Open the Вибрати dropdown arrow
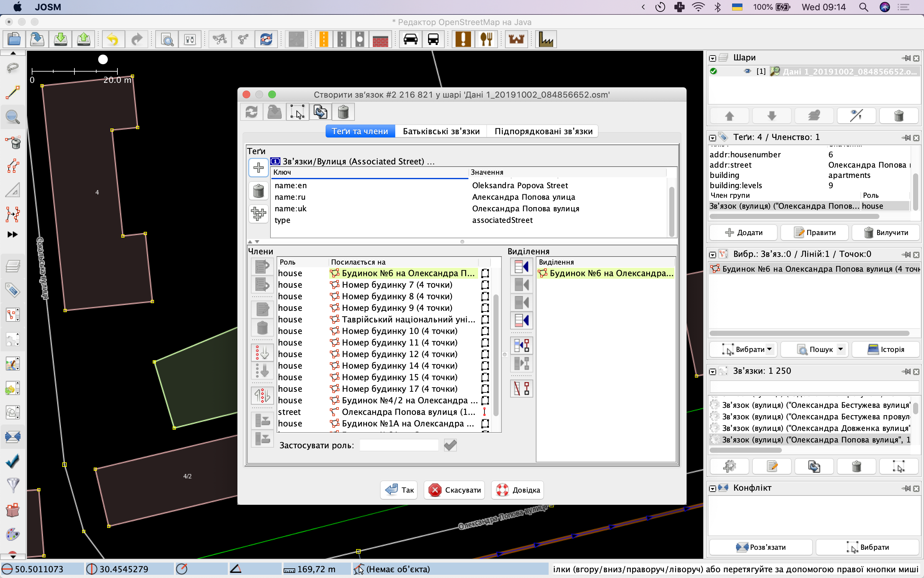Viewport: 924px width, 578px height. (769, 349)
